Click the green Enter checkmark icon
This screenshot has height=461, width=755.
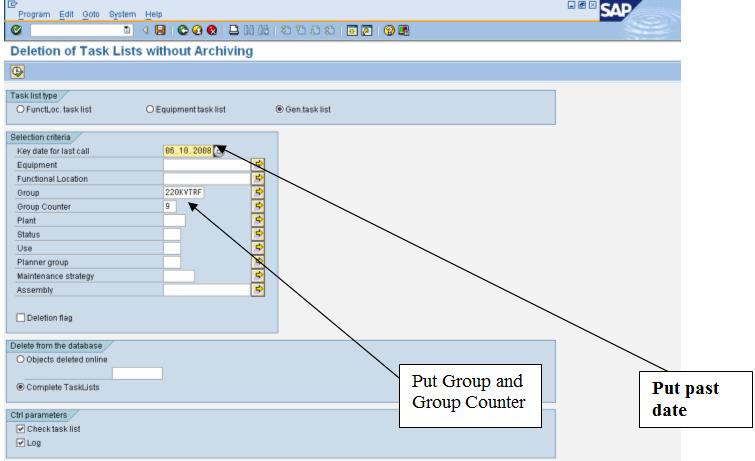16,30
